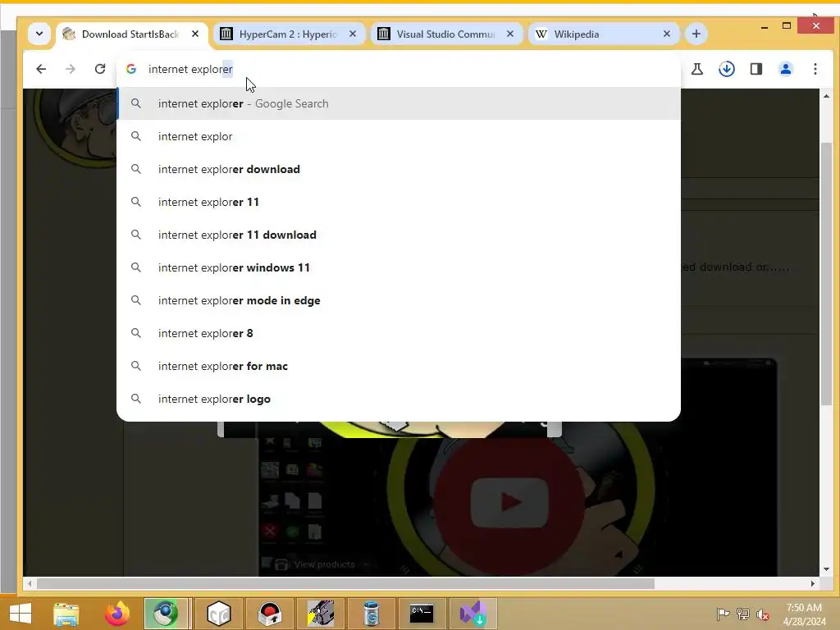Open File Explorer from taskbar
840x630 pixels.
(x=66, y=614)
